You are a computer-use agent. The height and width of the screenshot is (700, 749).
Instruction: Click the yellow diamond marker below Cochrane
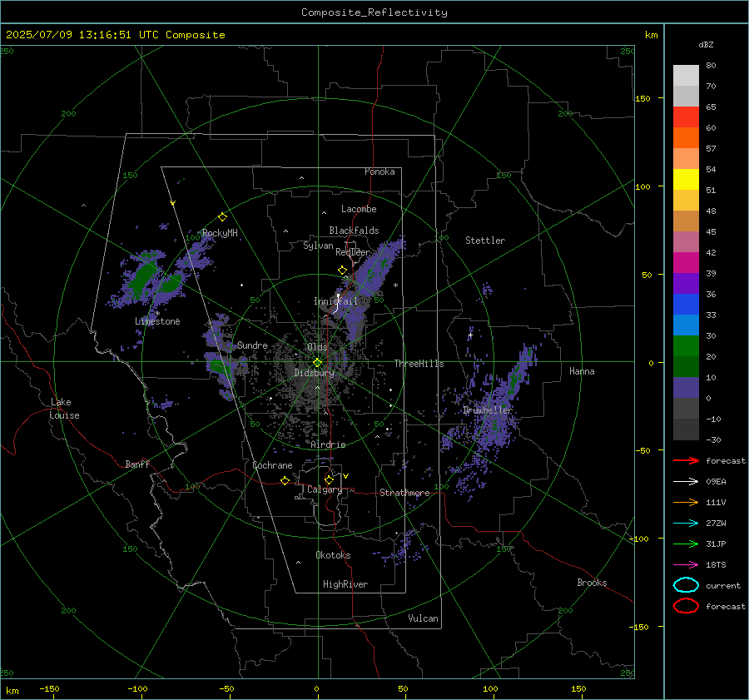(285, 481)
